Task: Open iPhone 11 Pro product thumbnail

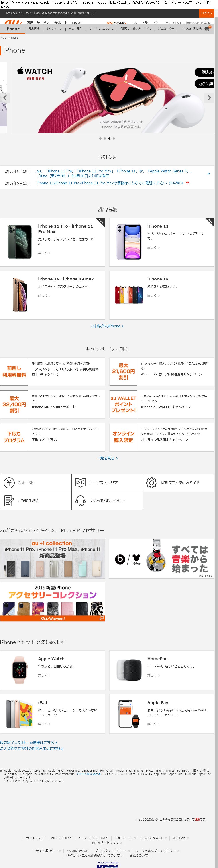Action: tap(20, 242)
